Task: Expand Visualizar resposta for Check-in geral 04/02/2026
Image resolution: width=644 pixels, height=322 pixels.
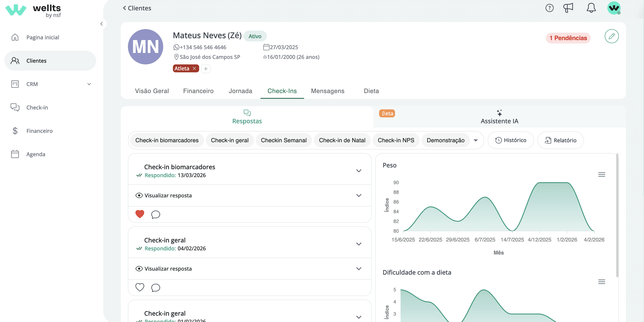Action: [249, 269]
